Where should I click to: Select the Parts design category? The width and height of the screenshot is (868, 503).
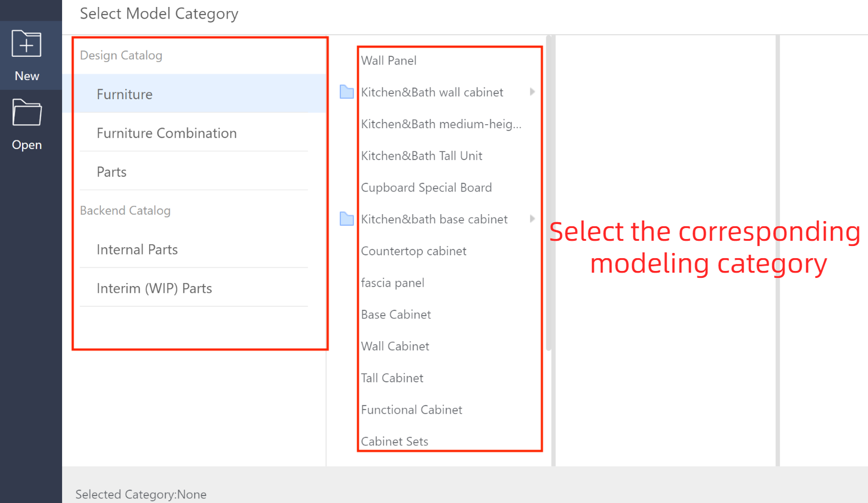111,172
